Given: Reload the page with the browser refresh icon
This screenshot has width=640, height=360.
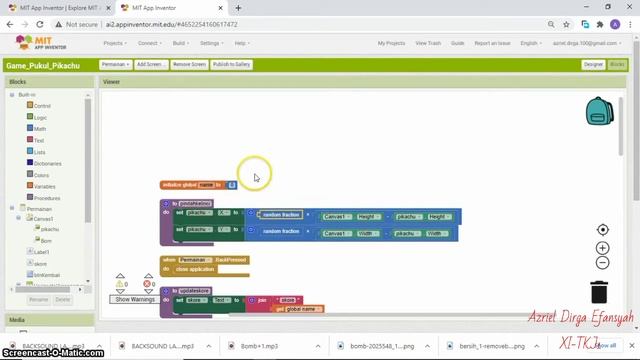Looking at the screenshot, I should 40,24.
